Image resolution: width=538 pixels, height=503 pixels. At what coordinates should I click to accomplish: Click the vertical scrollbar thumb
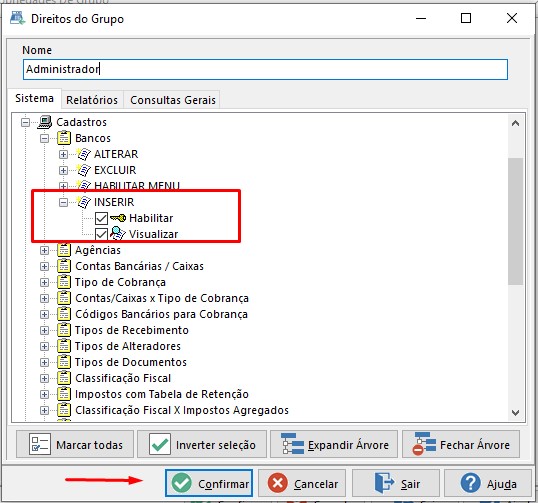515,221
